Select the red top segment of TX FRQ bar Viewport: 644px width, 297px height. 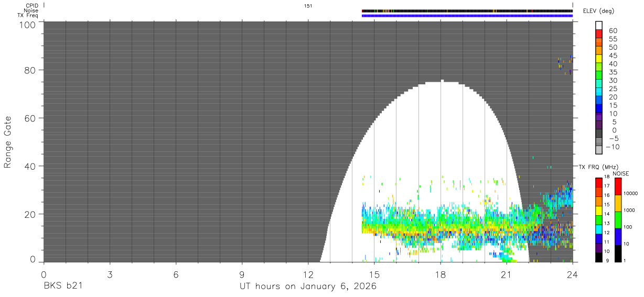pos(599,182)
